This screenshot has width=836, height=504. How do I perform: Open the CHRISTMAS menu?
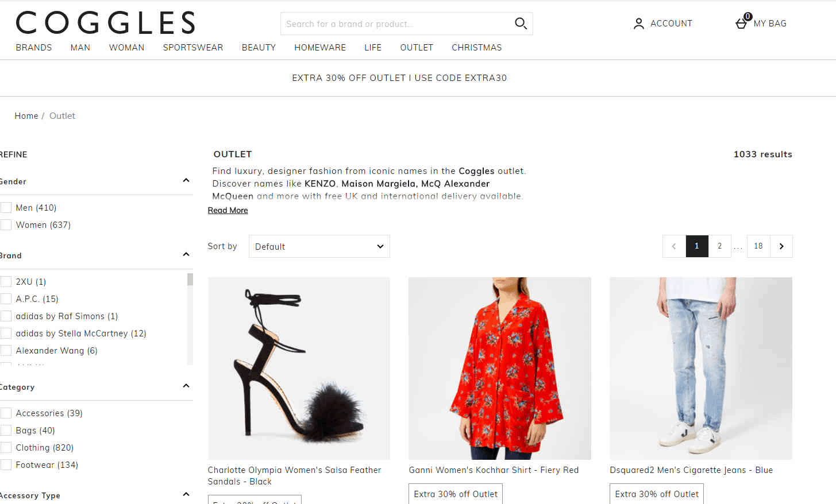[477, 48]
